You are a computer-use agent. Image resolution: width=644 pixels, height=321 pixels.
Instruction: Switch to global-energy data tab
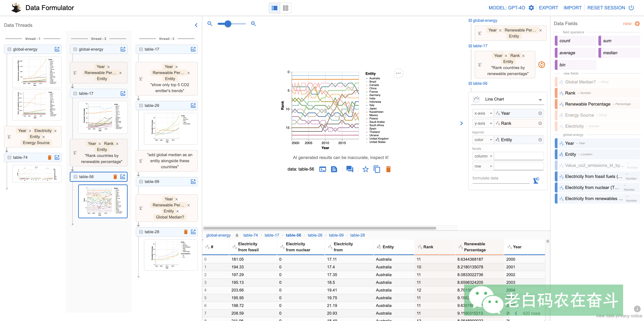(218, 235)
